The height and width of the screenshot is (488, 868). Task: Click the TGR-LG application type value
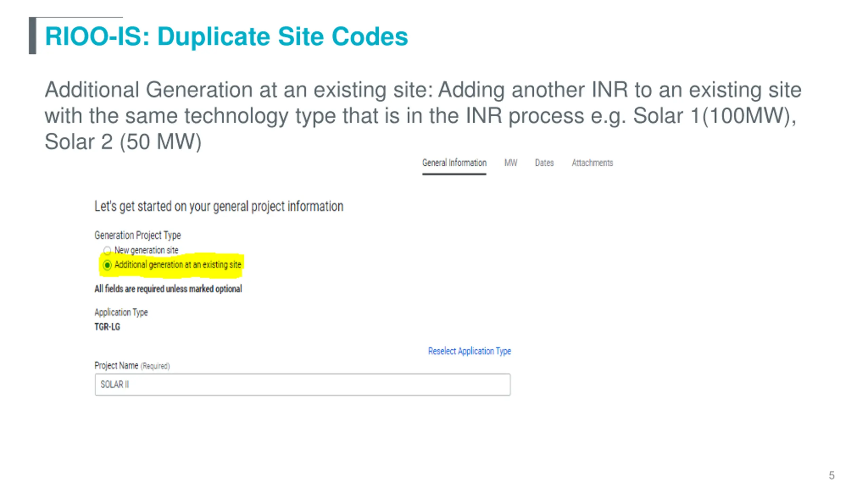pyautogui.click(x=107, y=327)
